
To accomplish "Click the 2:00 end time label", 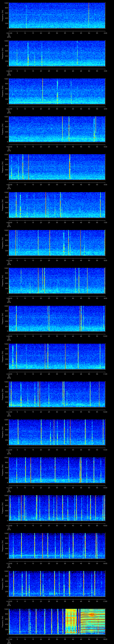I will pos(105,33).
